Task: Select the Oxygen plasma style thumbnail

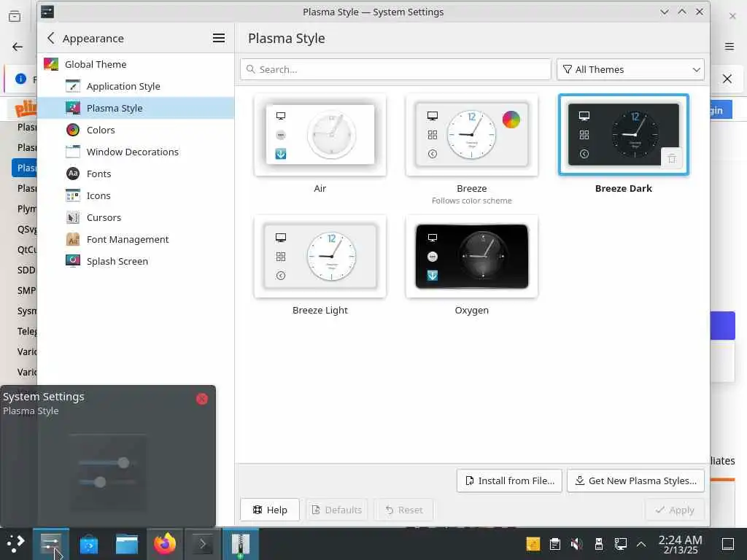Action: pyautogui.click(x=472, y=257)
